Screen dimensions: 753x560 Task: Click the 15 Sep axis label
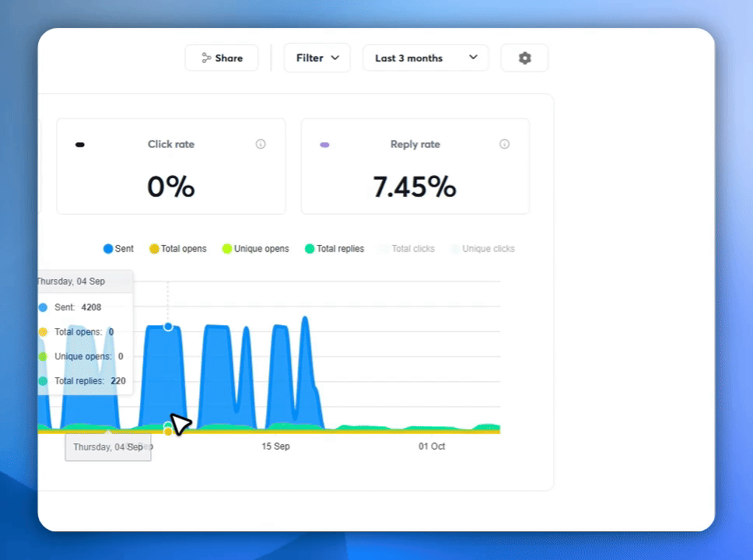pyautogui.click(x=275, y=446)
